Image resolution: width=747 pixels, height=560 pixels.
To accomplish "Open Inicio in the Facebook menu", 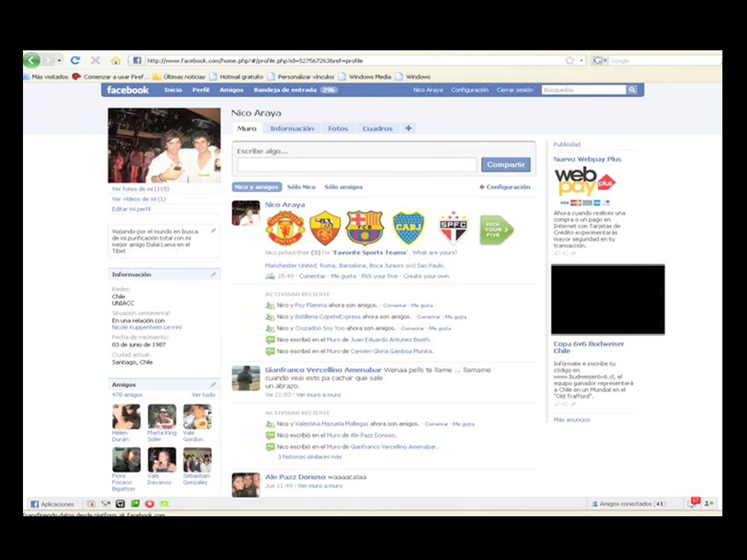I will (173, 90).
